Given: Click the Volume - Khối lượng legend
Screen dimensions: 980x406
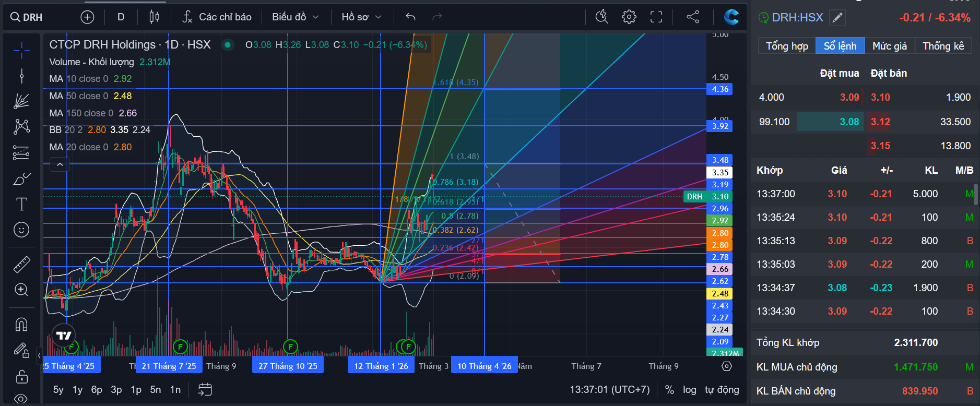Looking at the screenshot, I should (110, 62).
